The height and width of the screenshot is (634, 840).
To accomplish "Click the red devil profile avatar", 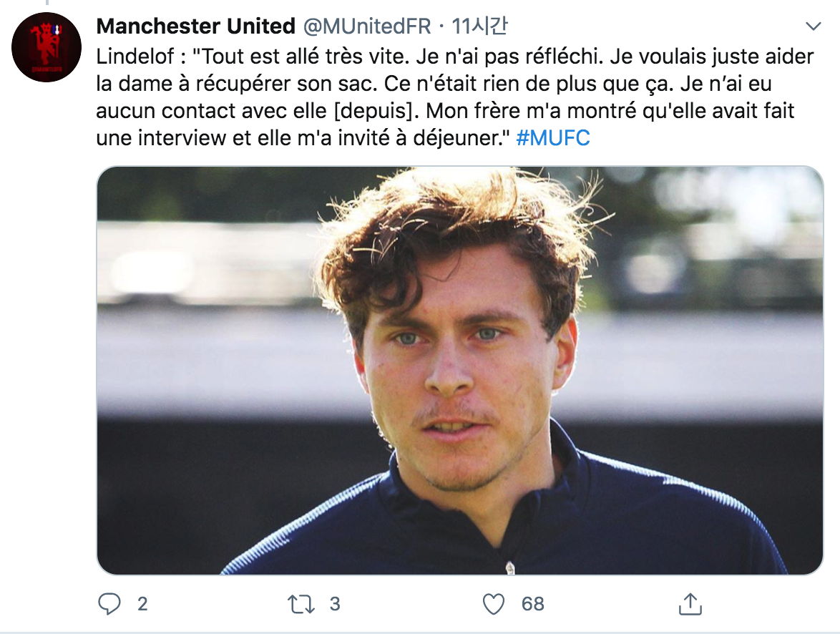I will (x=47, y=47).
